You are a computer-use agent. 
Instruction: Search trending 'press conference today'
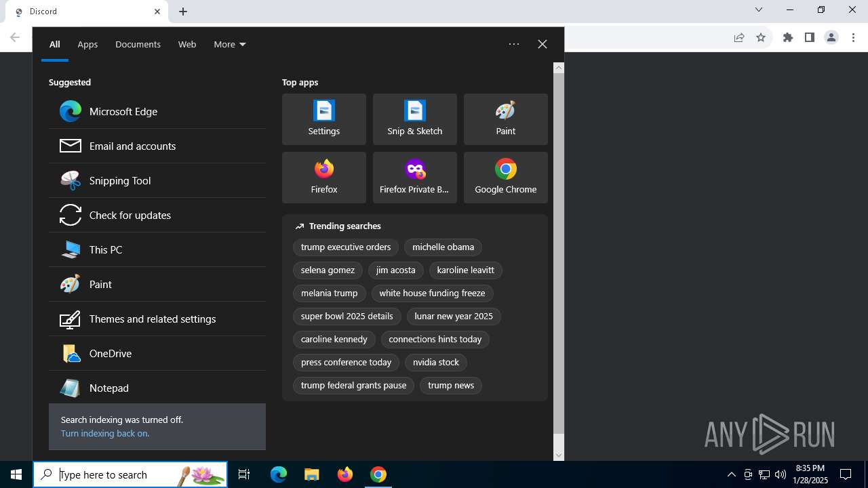[347, 362]
